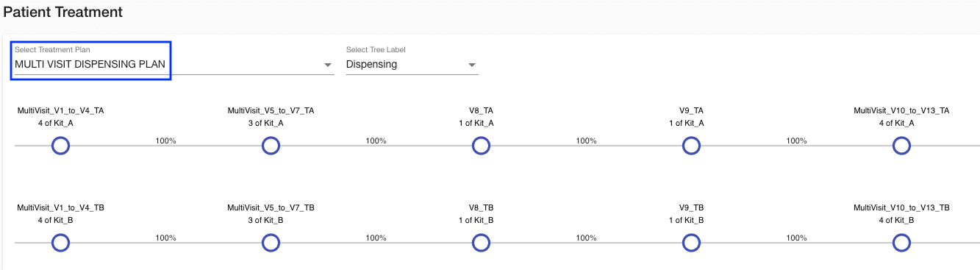Select the MultiVisit_V5_to_V7_TA node circle
This screenshot has width=980, height=270.
click(x=271, y=146)
